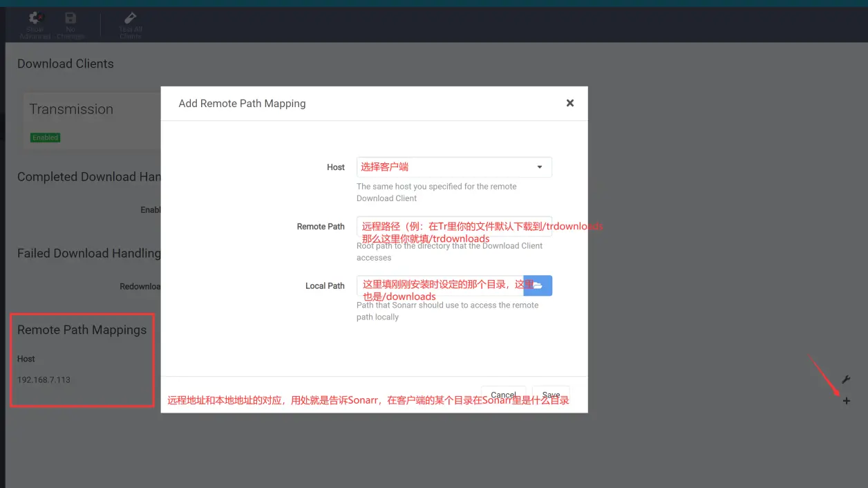Toggle Show Advanced settings in toolbar
The width and height of the screenshot is (868, 488).
(35, 25)
